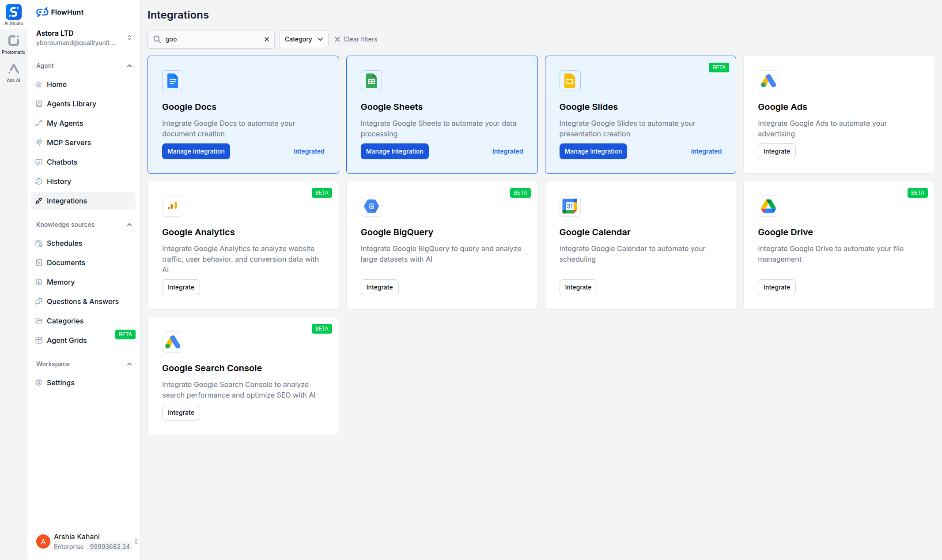Screen dimensions: 942x560
Task: Open the AI Studio app in the left rail
Action: coord(13,12)
